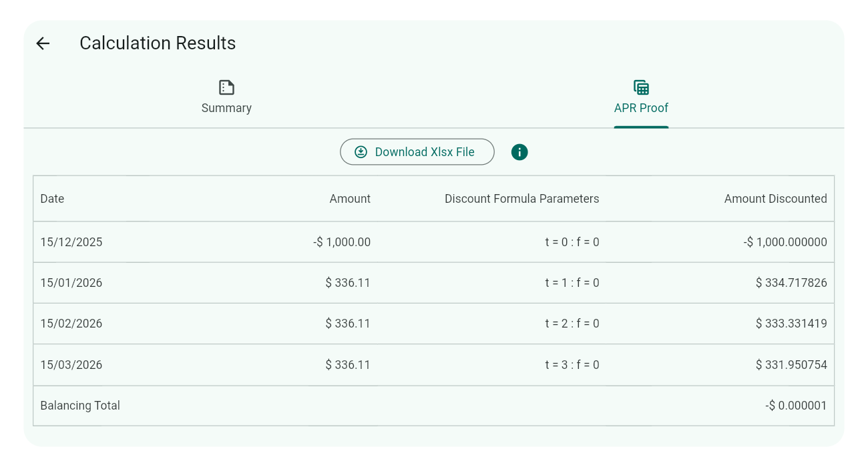Click the Calculation Results page title
The height and width of the screenshot is (467, 868).
[158, 43]
